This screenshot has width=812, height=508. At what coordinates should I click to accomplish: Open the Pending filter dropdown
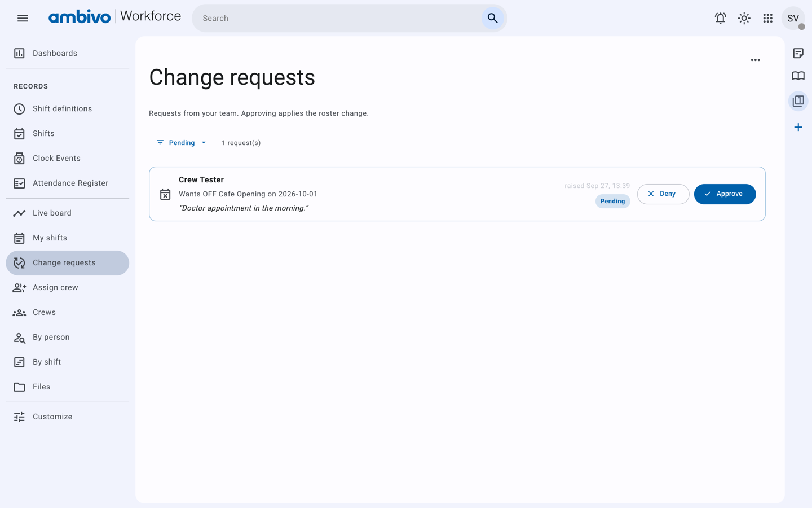[182, 143]
